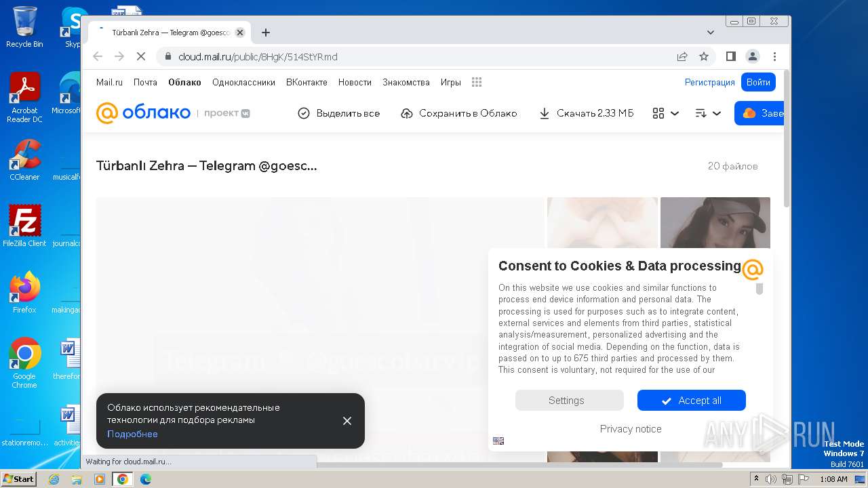This screenshot has height=488, width=868.
Task: Close the Türbanlı Zehra tab
Action: 239,33
